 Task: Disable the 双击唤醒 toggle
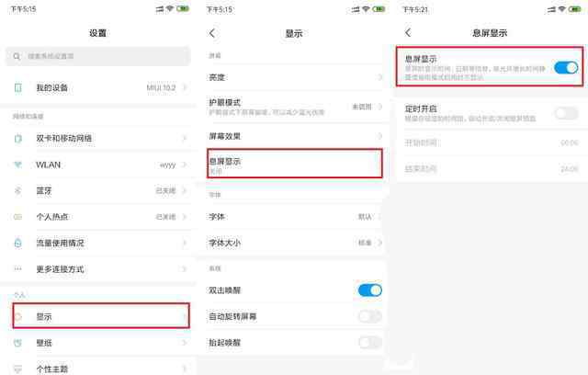369,290
